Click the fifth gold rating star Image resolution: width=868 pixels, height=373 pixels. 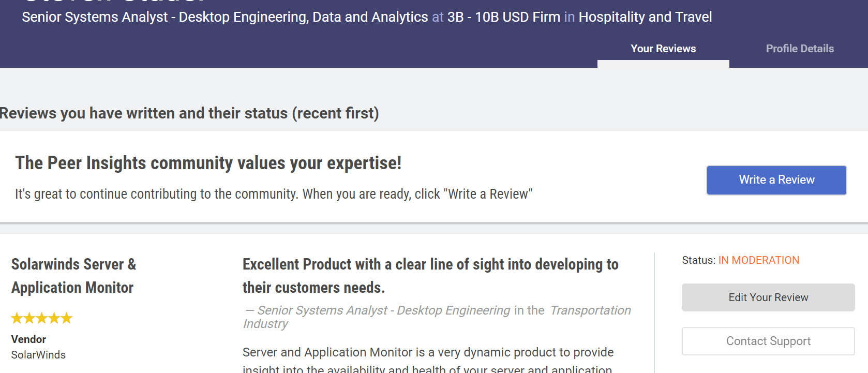67,318
